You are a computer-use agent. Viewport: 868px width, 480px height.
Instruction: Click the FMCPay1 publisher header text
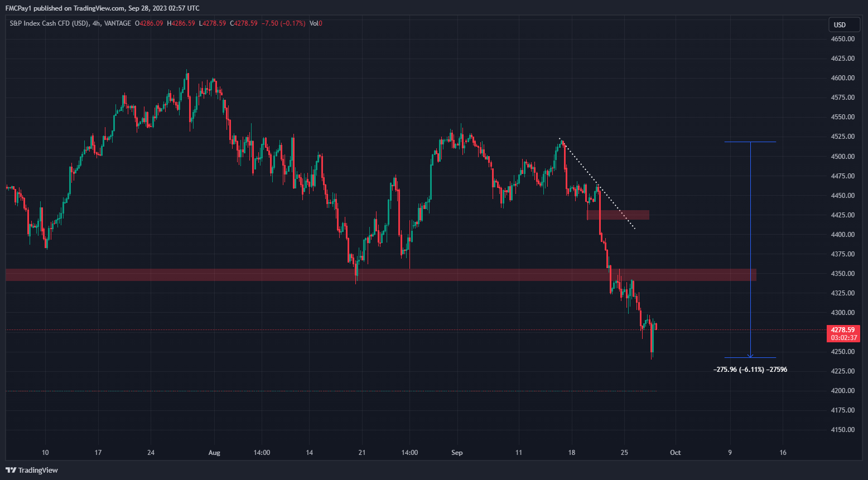102,8
